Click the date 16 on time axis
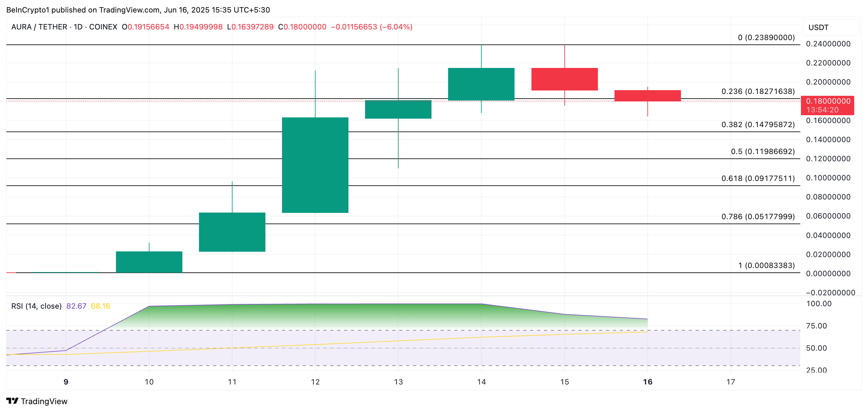Screen dimensions: 868x412 pyautogui.click(x=647, y=382)
